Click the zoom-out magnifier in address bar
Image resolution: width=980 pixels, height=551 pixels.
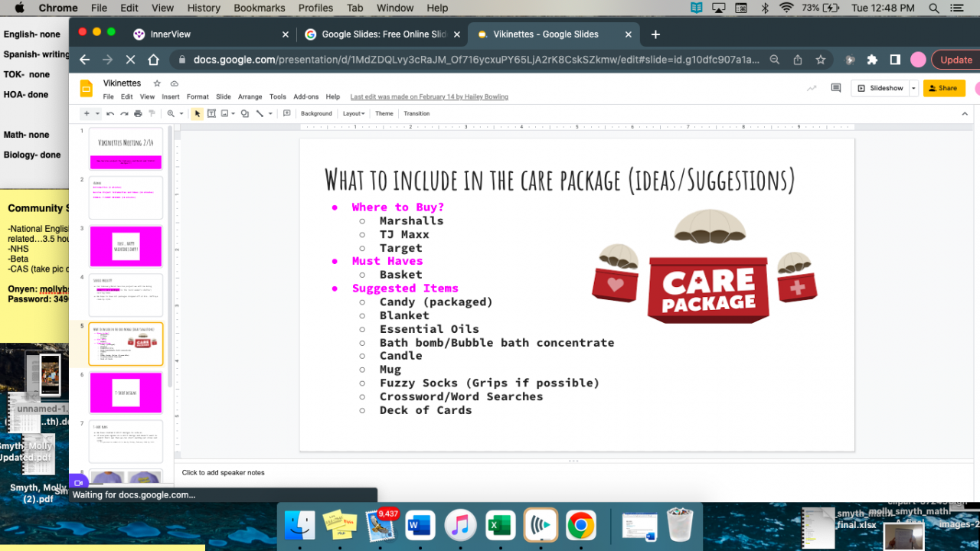[775, 60]
